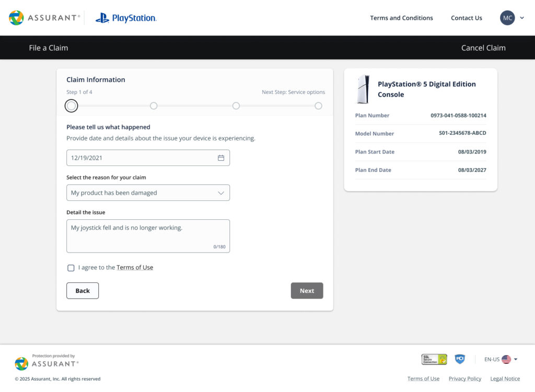The height and width of the screenshot is (392, 535).
Task: Check the I agree to Terms checkbox
Action: [x=71, y=268]
